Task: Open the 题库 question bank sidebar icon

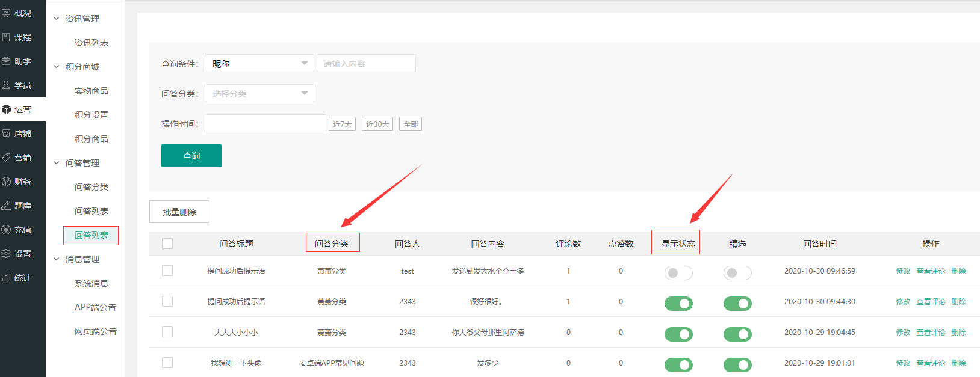Action: [x=6, y=205]
